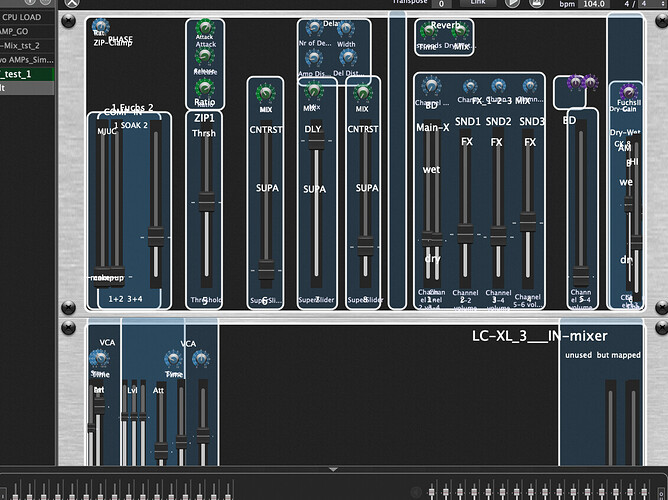Click the Delay 'Del Dist...' knob
Viewport: 668px width, 500px height.
348,57
